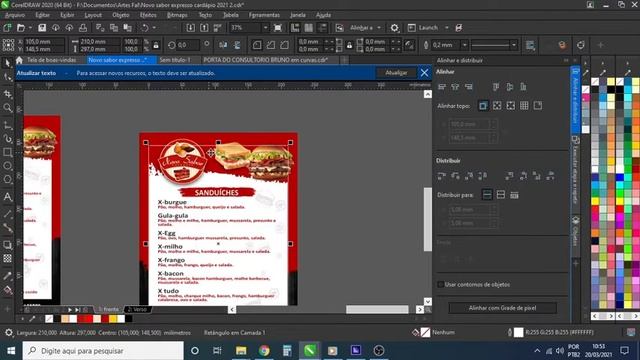This screenshot has height=360, width=640.
Task: Click the Export icon in the toolbar
Action: (x=204, y=28)
